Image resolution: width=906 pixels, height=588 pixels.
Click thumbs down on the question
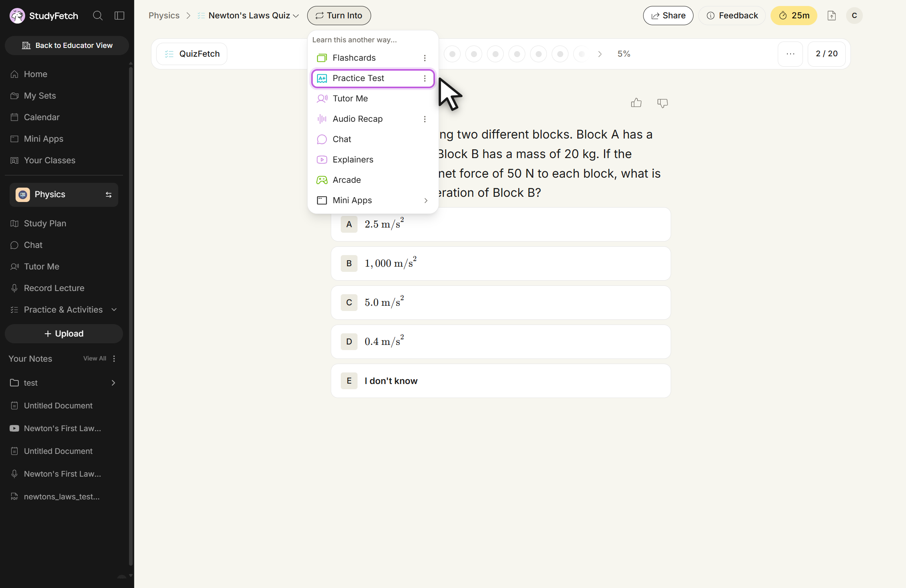click(663, 103)
